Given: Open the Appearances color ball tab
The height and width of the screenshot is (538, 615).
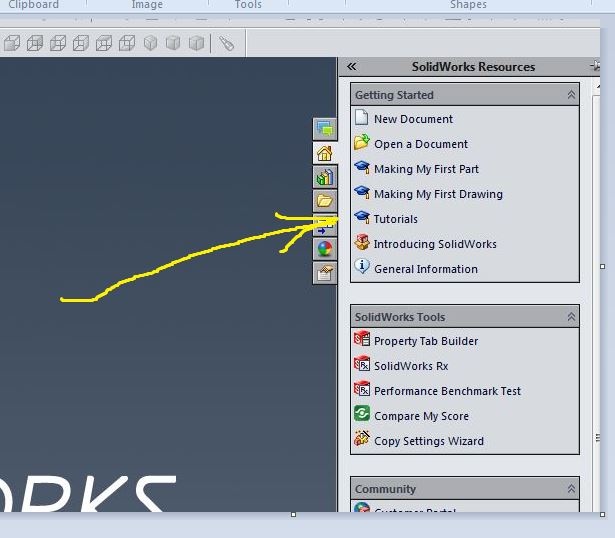Looking at the screenshot, I should 325,249.
